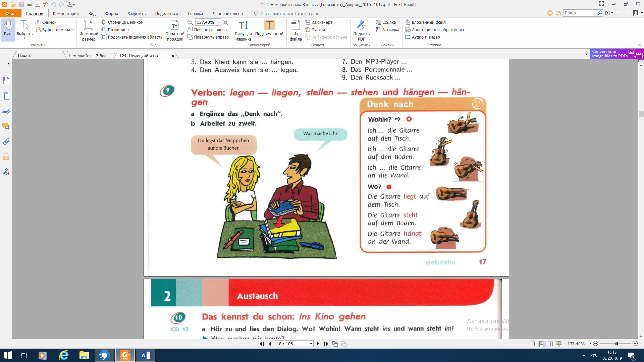Viewport: 644px width, 362px height.
Task: Rotate page left with Повернуть влево
Action: pos(207,30)
